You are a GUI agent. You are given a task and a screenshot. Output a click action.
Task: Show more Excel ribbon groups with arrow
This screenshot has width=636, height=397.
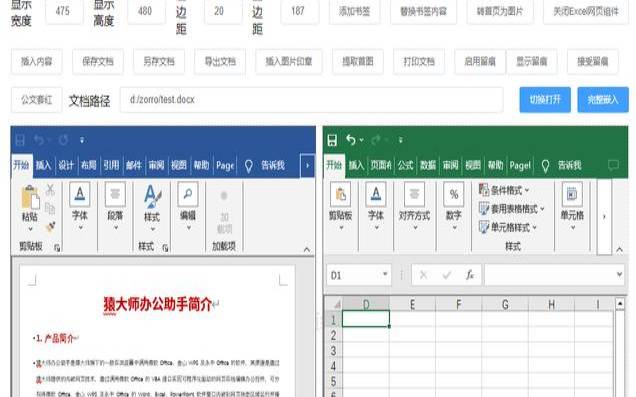[x=604, y=217]
